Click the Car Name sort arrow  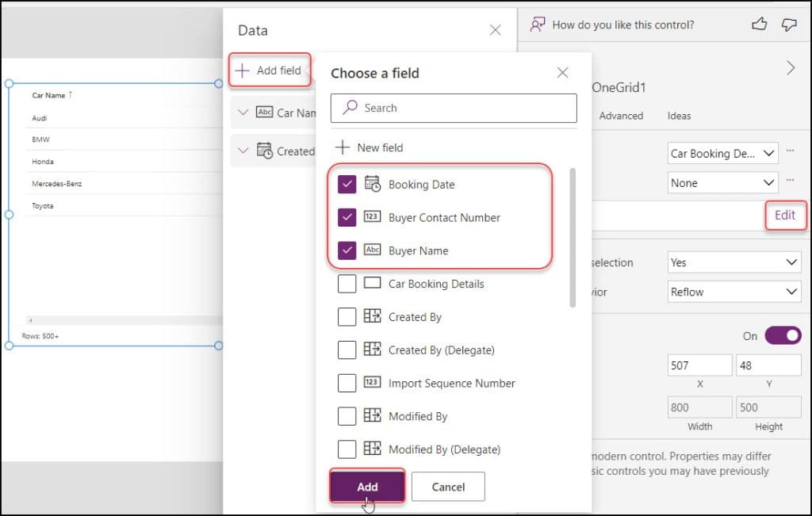tap(71, 94)
